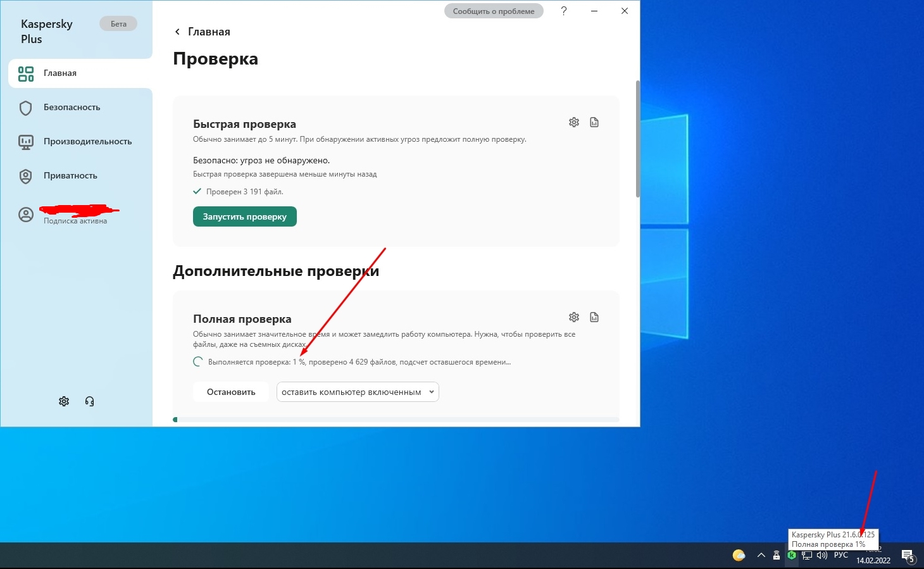The image size is (924, 569).
Task: Click the Сообщить о проблеме button
Action: (494, 11)
